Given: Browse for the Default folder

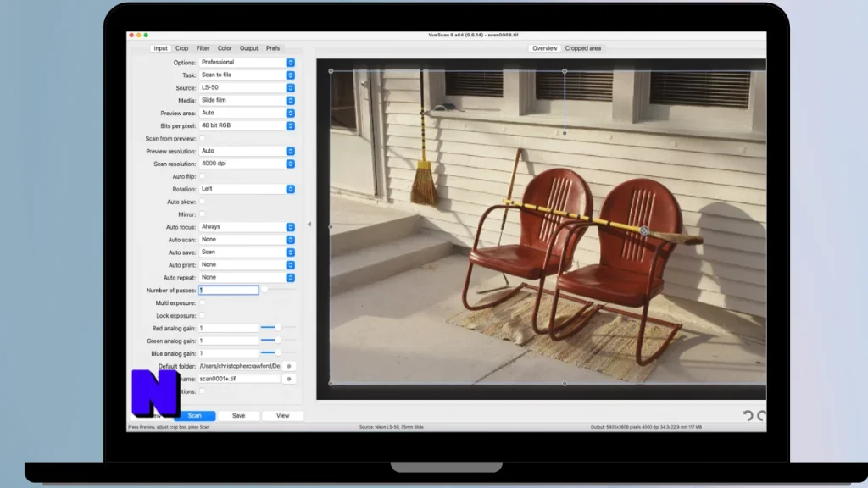Looking at the screenshot, I should click(289, 366).
